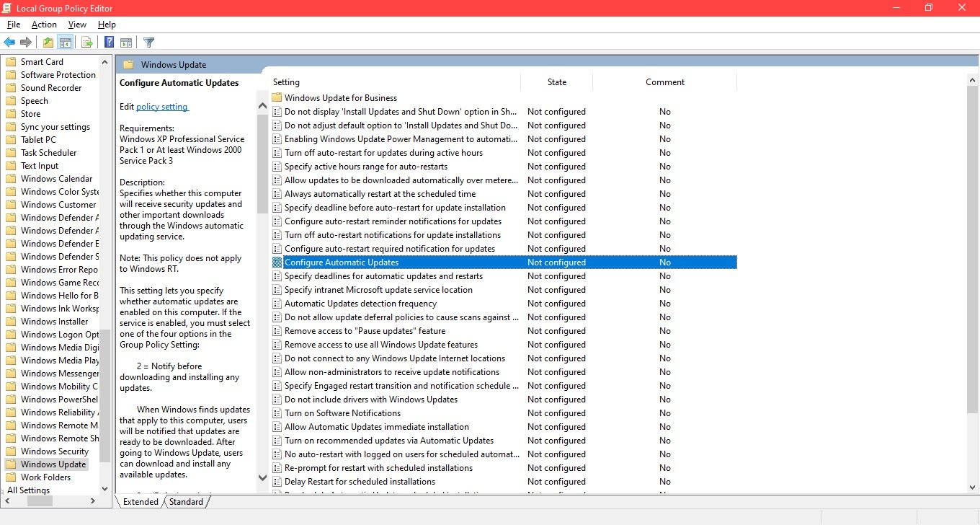Sort by the Comment column header
980x525 pixels.
click(665, 82)
